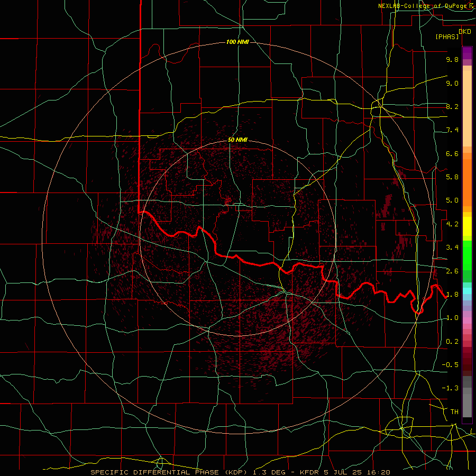
Task: Click the [PHAS] units label
Action: click(x=447, y=37)
